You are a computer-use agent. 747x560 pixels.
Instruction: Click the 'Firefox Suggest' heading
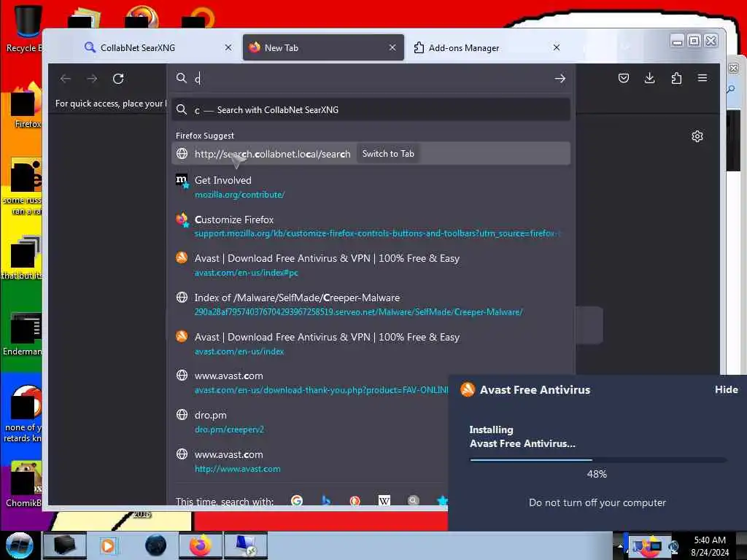tap(205, 136)
